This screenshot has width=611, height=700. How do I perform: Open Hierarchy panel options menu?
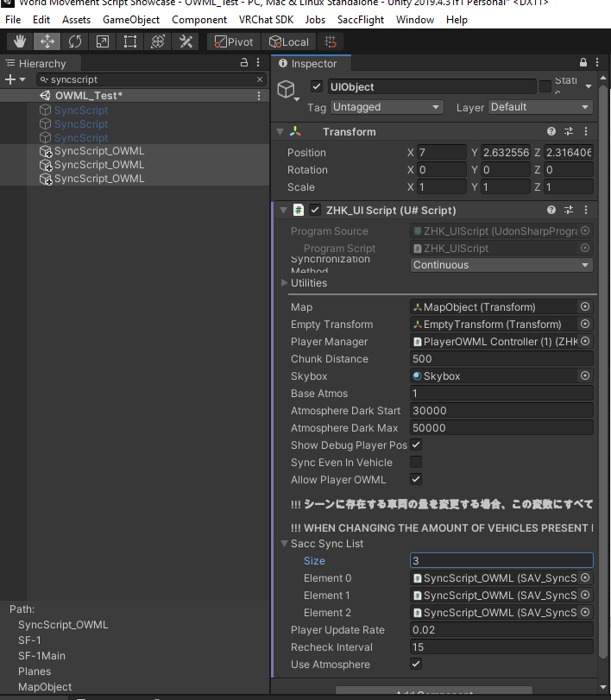(x=258, y=62)
